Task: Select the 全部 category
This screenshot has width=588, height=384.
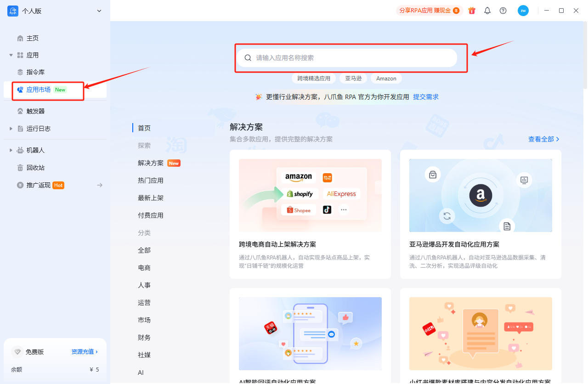Action: (144, 250)
